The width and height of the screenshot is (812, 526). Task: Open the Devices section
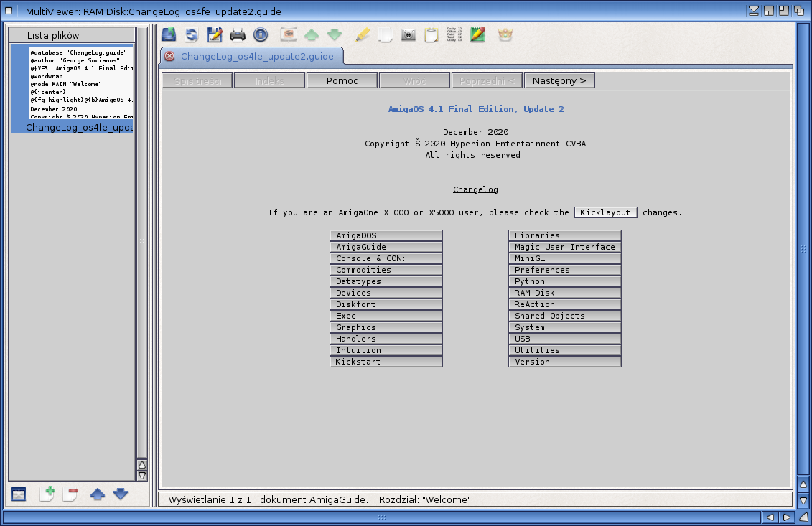(x=386, y=293)
